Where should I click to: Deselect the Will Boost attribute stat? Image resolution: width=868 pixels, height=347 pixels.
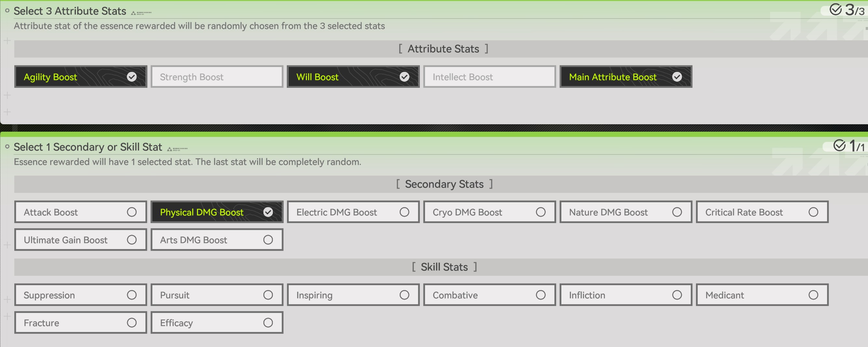[x=353, y=77]
